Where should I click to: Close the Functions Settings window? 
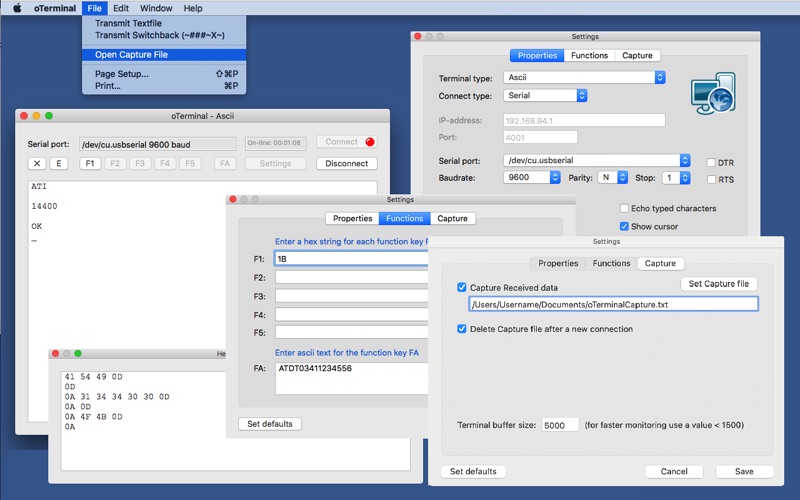point(233,199)
